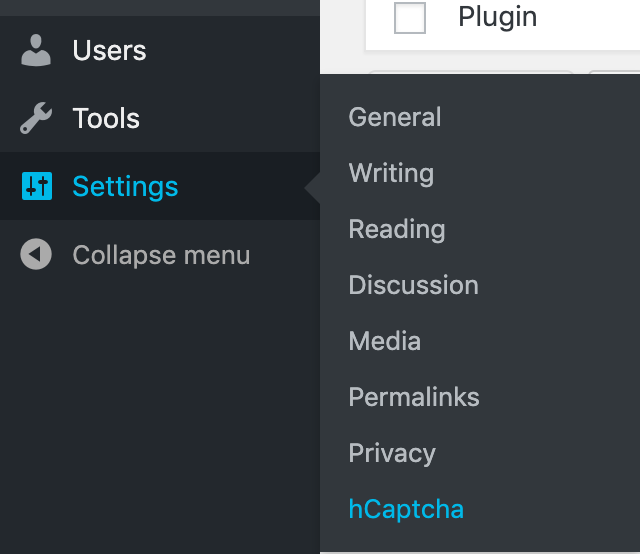This screenshot has width=640, height=554.
Task: Click the Users person icon
Action: coord(36,51)
